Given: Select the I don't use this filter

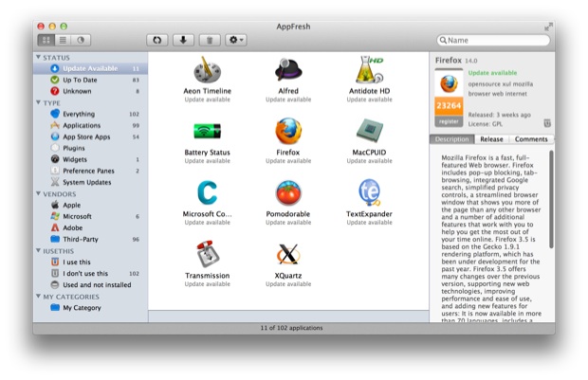Looking at the screenshot, I should click(x=90, y=273).
